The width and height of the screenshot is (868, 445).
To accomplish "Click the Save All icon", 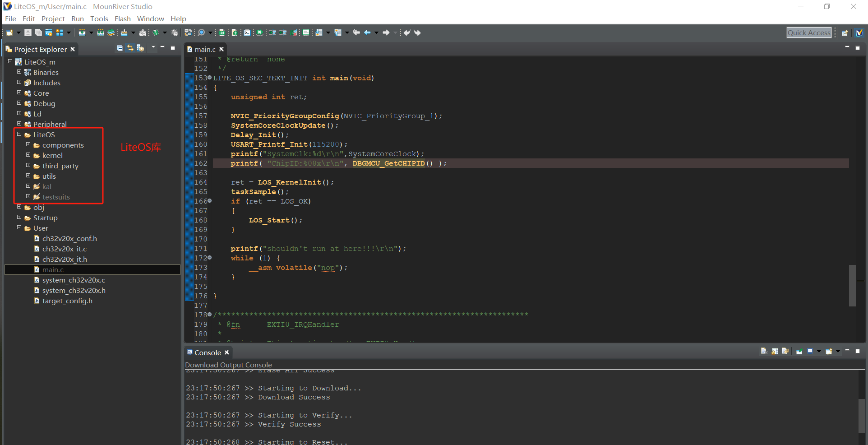I will tap(38, 32).
